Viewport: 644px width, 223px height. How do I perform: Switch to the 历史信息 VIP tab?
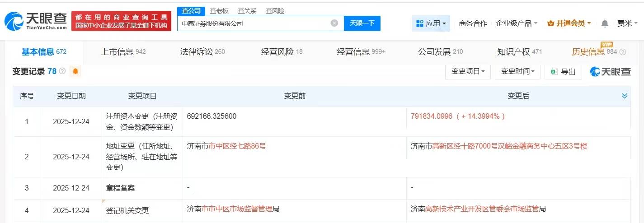click(594, 52)
